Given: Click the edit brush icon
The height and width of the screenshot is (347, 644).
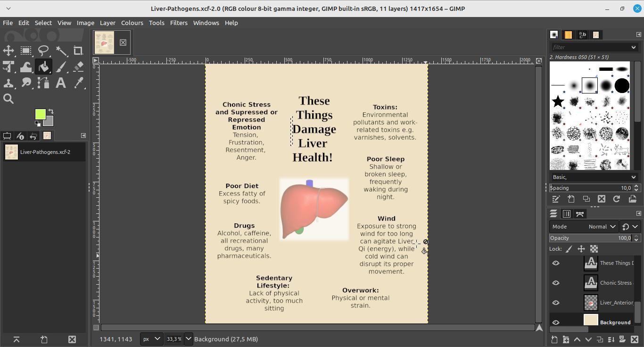Looking at the screenshot, I should [x=556, y=199].
